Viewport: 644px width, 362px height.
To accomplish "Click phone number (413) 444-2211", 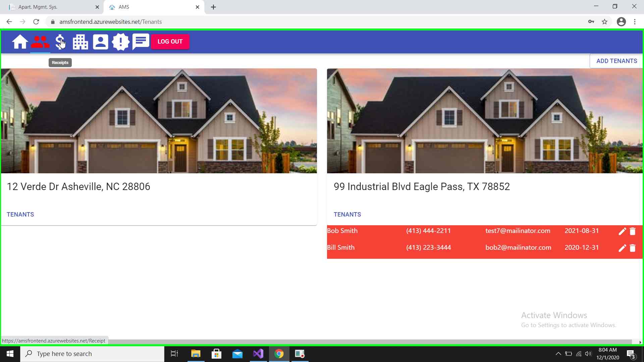I will [x=428, y=231].
